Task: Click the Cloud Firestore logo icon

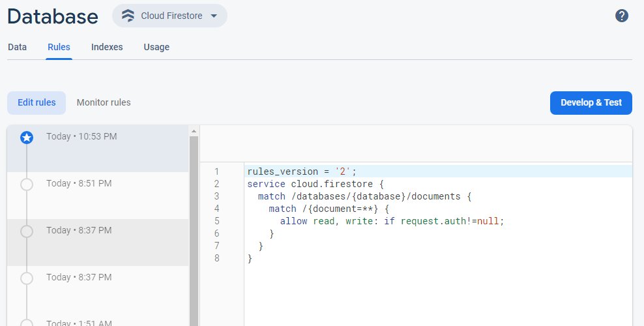Action: (128, 16)
